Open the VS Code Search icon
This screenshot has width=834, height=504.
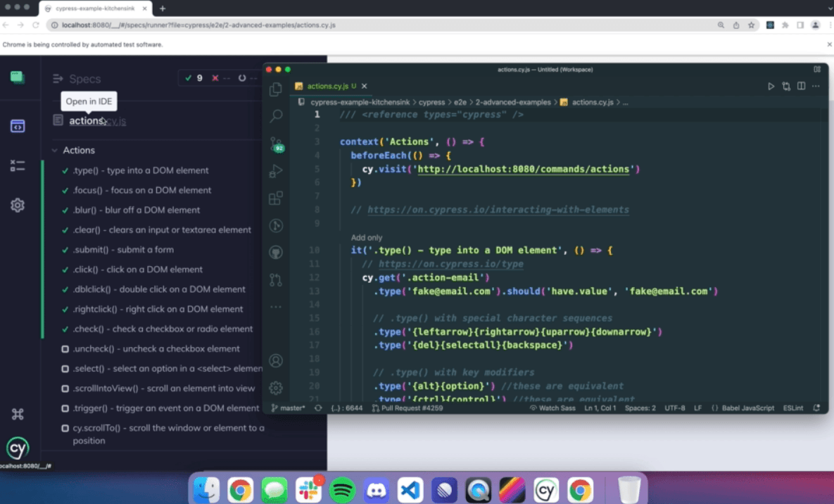[276, 115]
